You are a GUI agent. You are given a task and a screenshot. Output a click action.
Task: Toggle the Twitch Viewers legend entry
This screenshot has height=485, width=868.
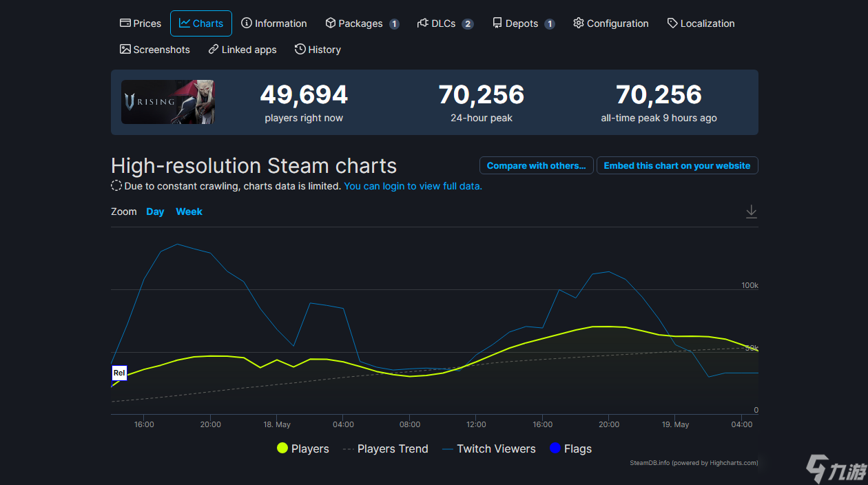[488, 448]
